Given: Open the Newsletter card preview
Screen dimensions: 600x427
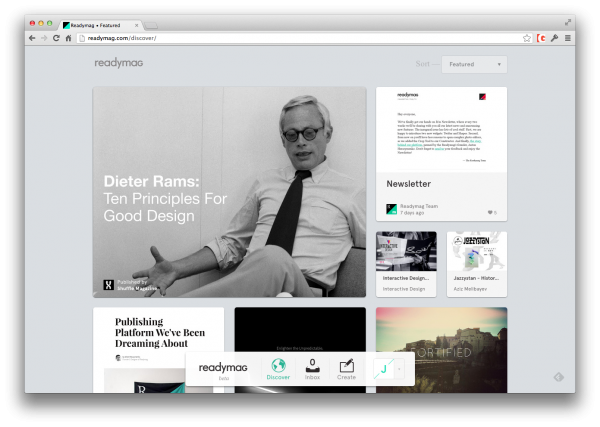Looking at the screenshot, I should [x=441, y=130].
